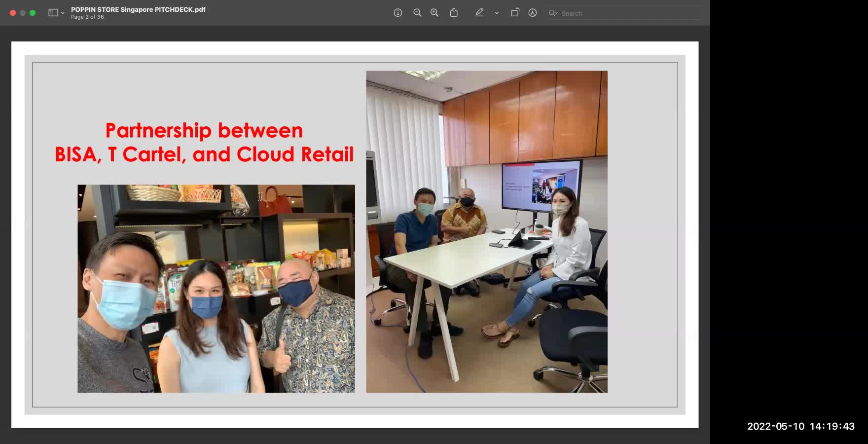Open the Share menu icon
Viewport: 868px width, 444px height.
coord(454,13)
